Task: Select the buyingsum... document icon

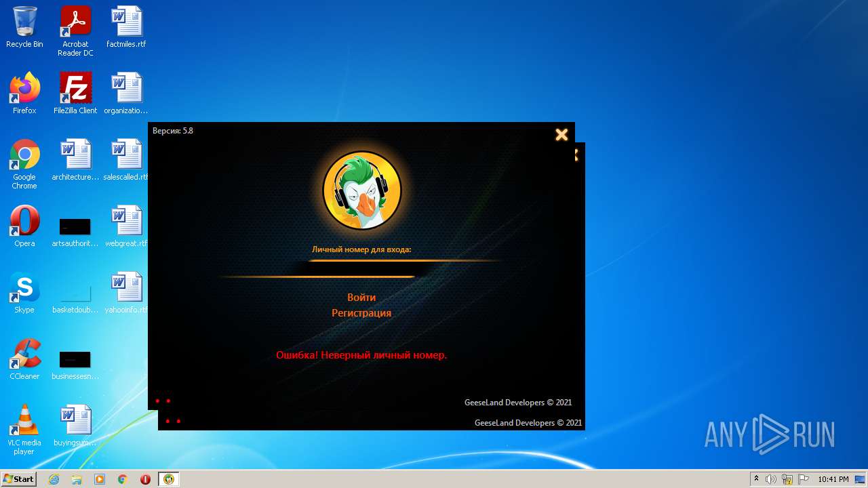Action: 75,426
